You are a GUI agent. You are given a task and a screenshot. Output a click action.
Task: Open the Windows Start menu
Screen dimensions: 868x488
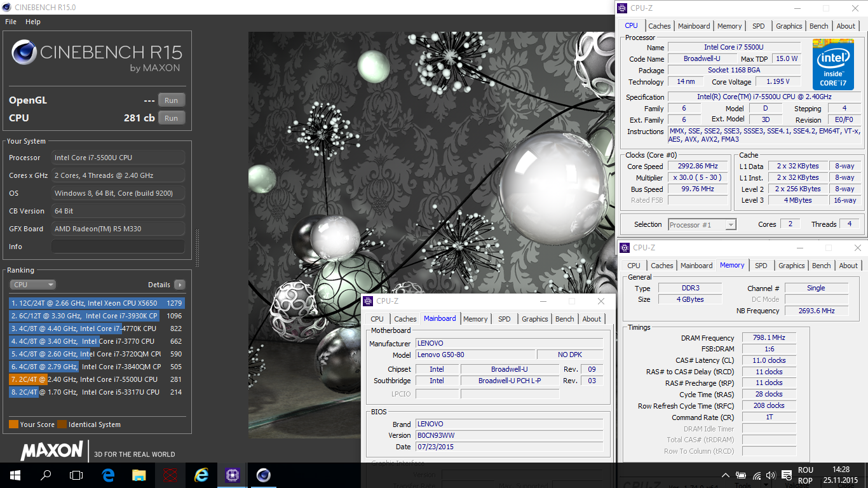tap(15, 475)
